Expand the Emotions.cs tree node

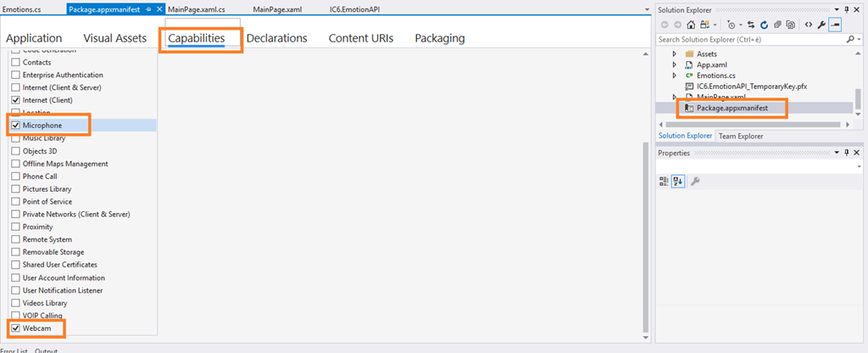tap(675, 76)
